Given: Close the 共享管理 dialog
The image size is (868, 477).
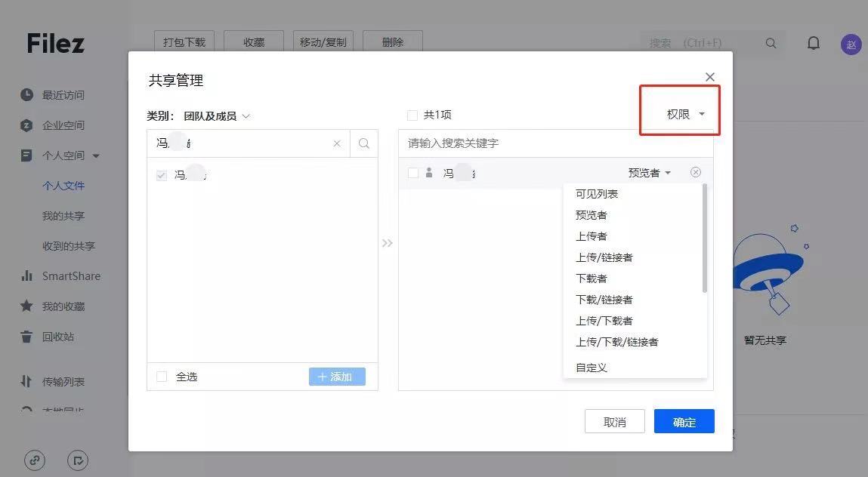Looking at the screenshot, I should (709, 77).
